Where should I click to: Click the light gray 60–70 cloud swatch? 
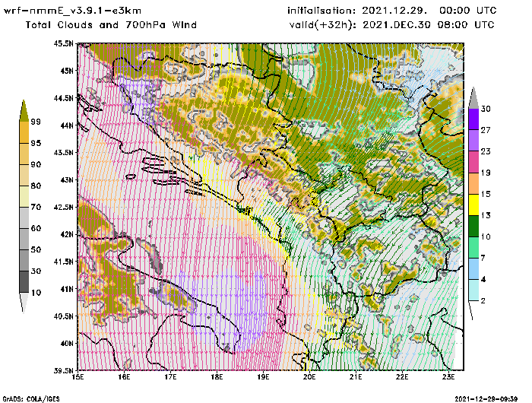(x=24, y=218)
